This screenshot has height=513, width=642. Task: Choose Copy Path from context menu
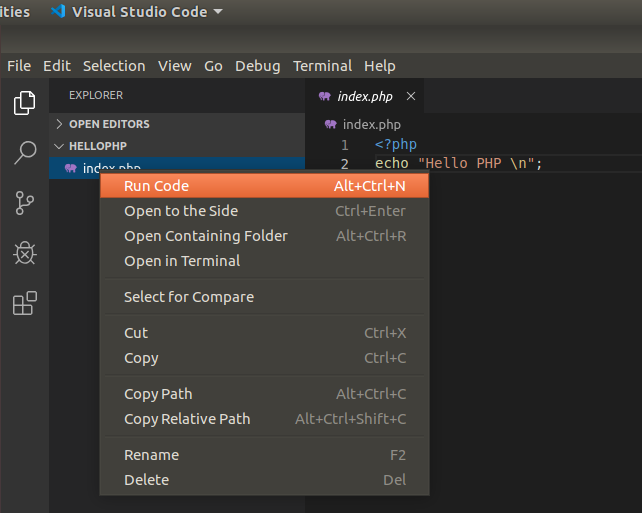pos(264,394)
